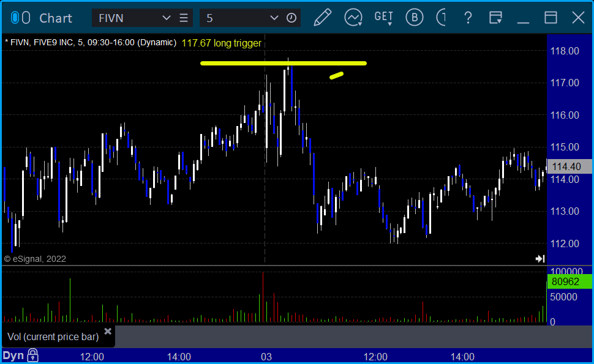
Task: Click the current price tag 114.40
Action: 570,166
